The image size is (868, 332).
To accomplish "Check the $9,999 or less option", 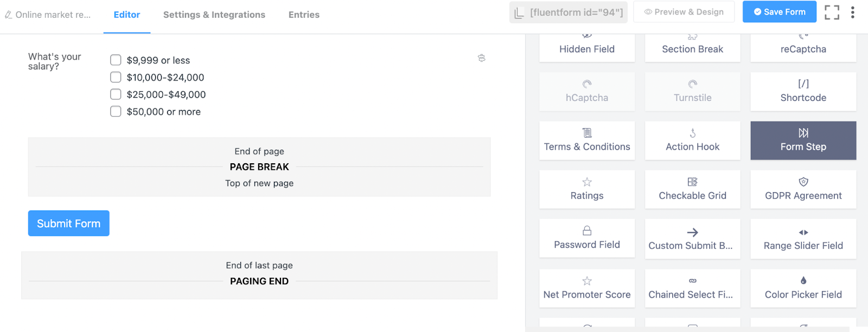I will point(116,60).
